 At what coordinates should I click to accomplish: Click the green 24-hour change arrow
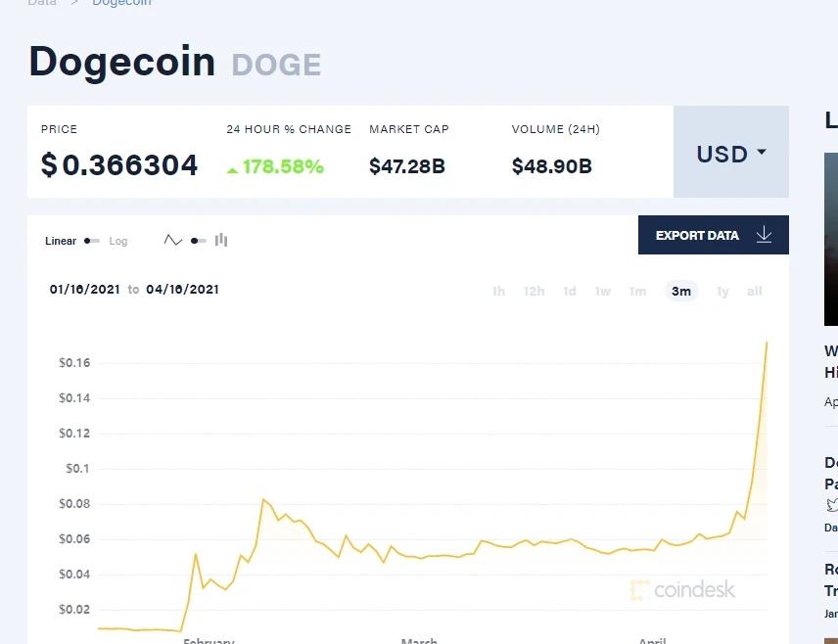click(x=232, y=170)
